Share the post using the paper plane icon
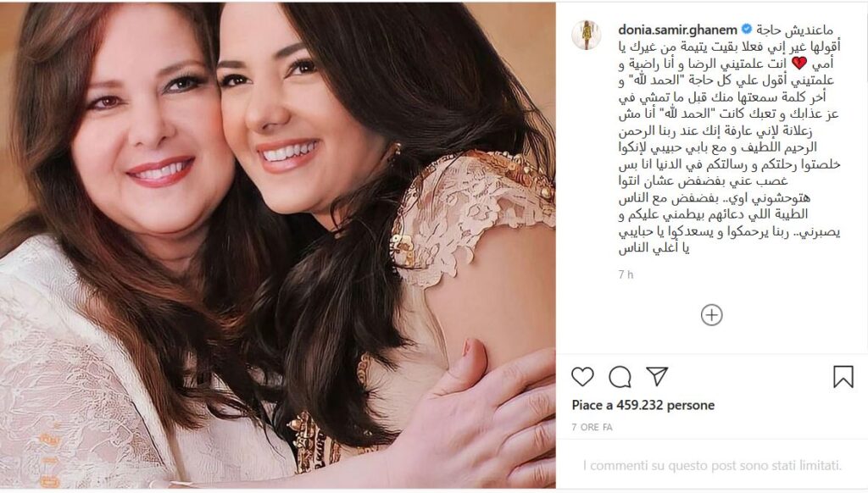Image resolution: width=868 pixels, height=493 pixels. point(657,376)
